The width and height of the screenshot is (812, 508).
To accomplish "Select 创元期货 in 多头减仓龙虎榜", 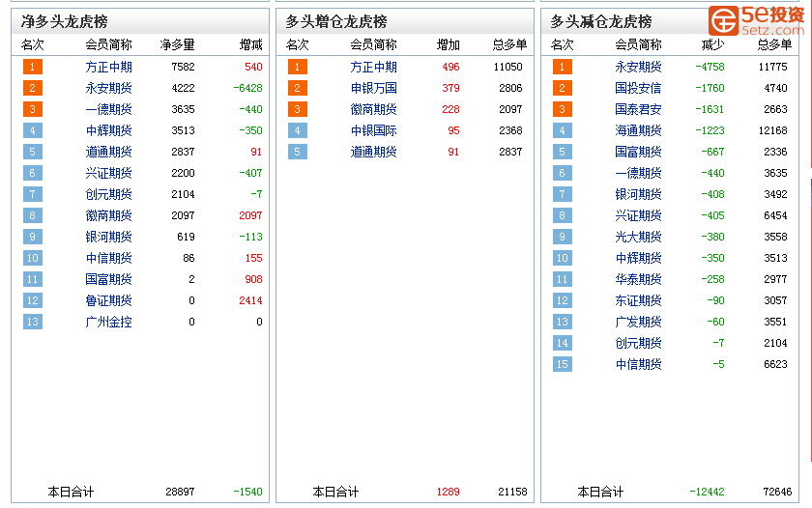I will point(638,343).
